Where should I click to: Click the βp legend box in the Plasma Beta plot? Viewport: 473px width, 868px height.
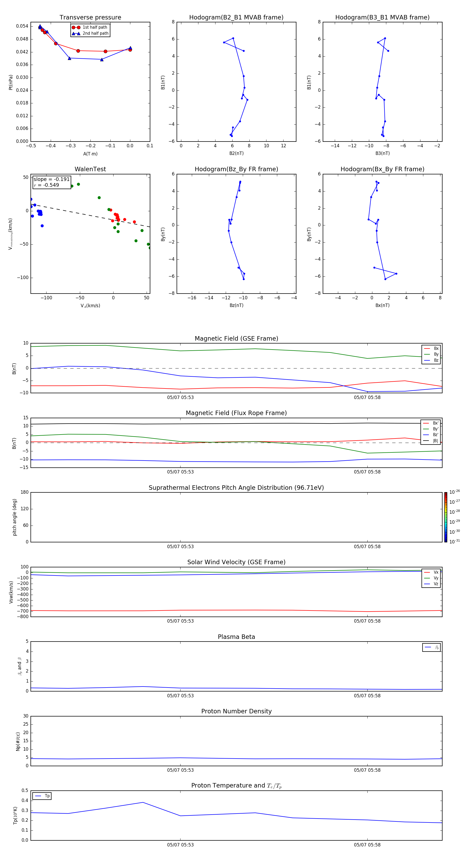pos(431,647)
